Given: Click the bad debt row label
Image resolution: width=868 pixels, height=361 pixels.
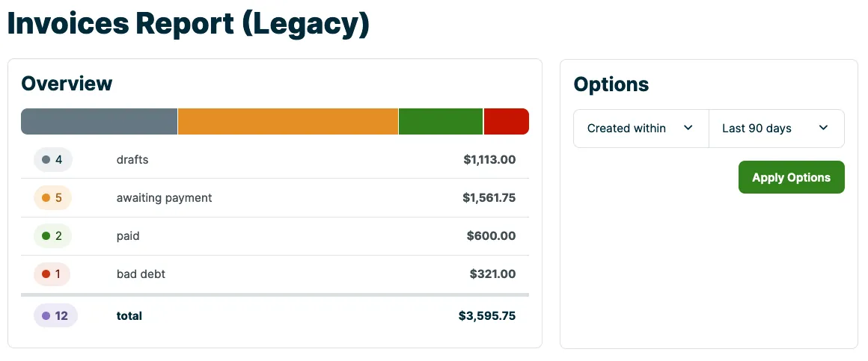Looking at the screenshot, I should click(x=141, y=274).
